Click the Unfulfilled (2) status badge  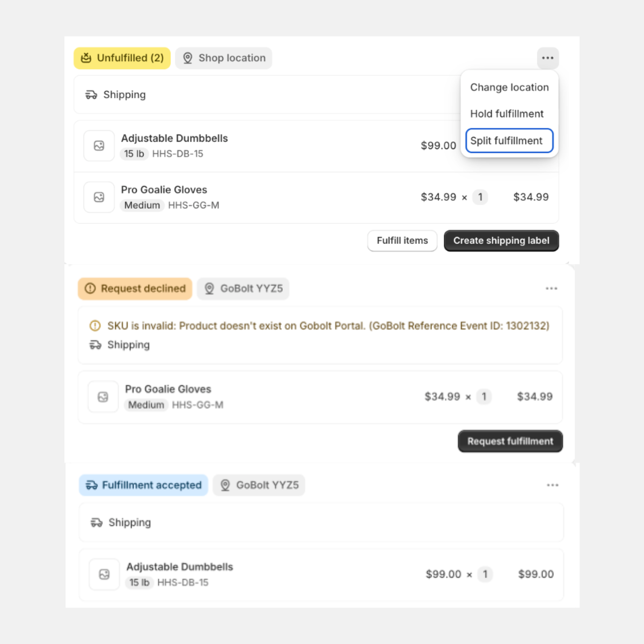[122, 58]
